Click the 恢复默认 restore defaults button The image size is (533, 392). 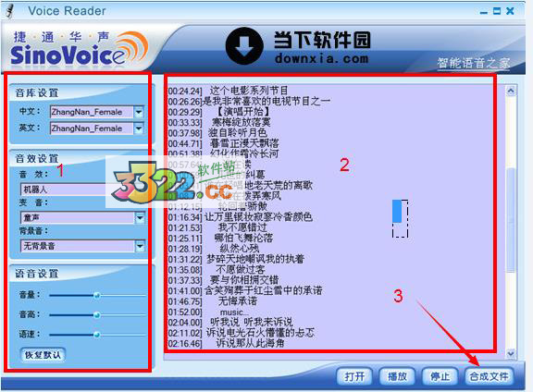tap(43, 355)
